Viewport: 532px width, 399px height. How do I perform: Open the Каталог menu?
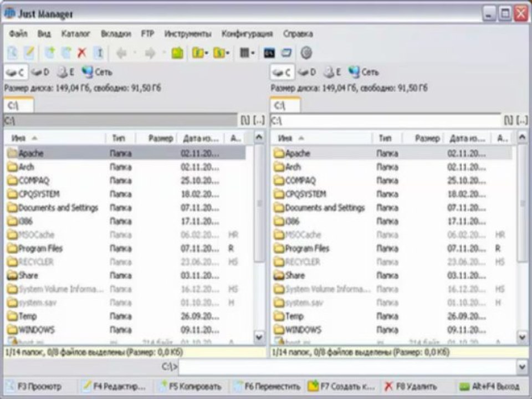pos(75,34)
